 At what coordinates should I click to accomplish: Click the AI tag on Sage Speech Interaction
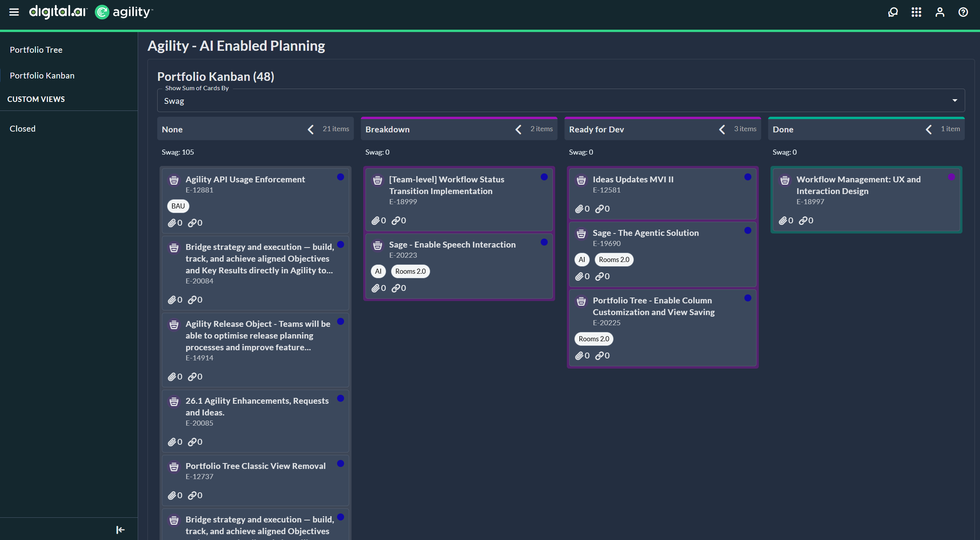[378, 271]
